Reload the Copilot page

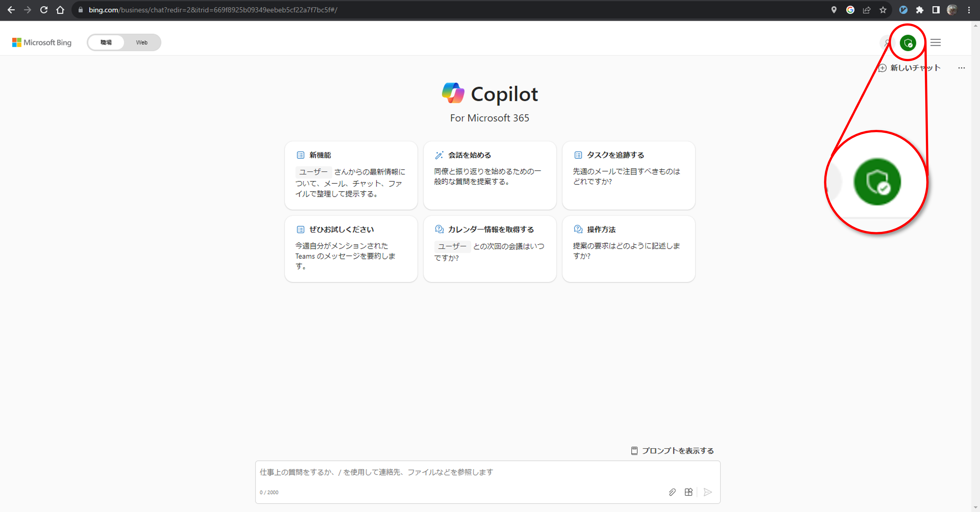[44, 10]
